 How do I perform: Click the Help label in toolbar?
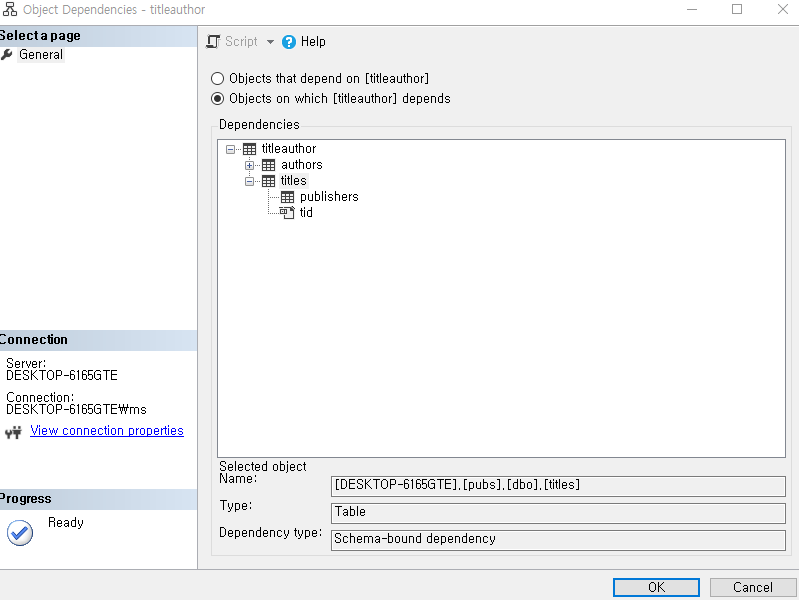tap(313, 42)
